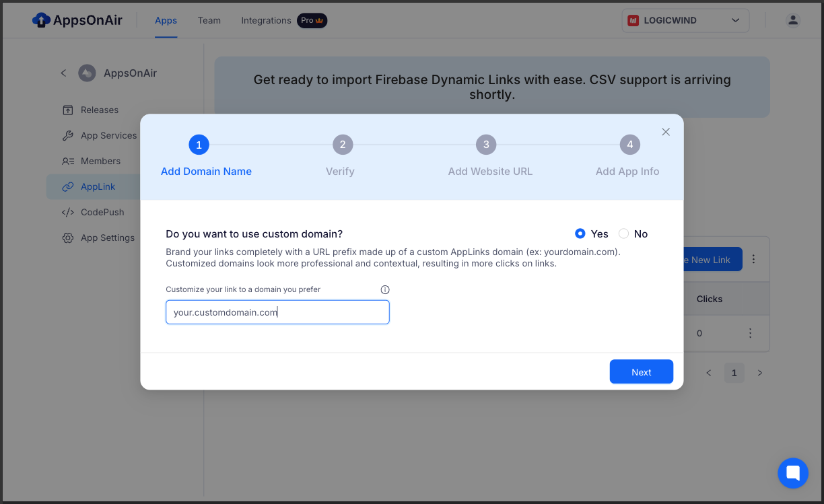This screenshot has width=824, height=504.
Task: Click the App Settings gear icon
Action: click(68, 238)
